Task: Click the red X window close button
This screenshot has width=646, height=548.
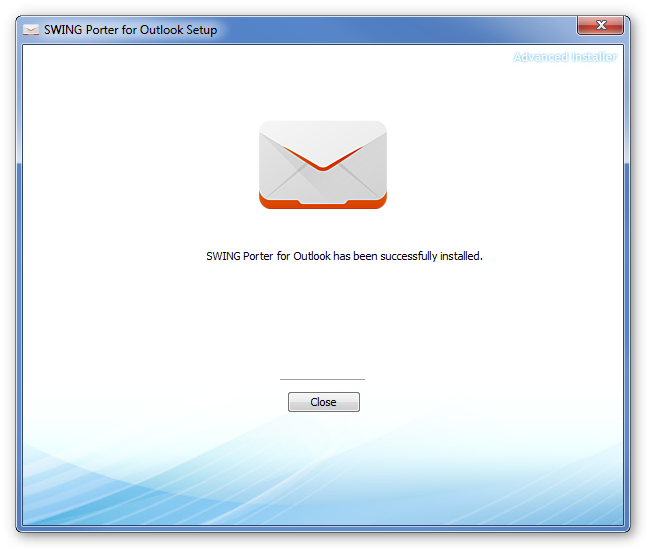Action: [x=600, y=25]
